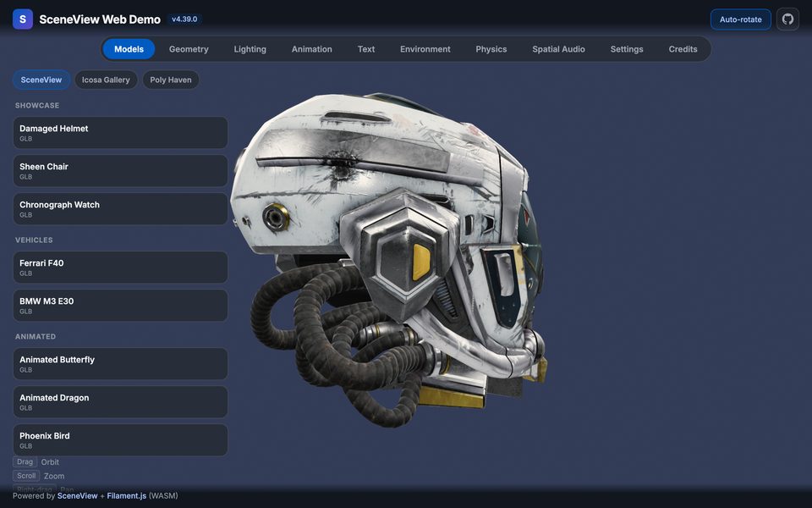Click the Drag key hint badge
Viewport: 812px width, 508px height.
pyautogui.click(x=25, y=462)
